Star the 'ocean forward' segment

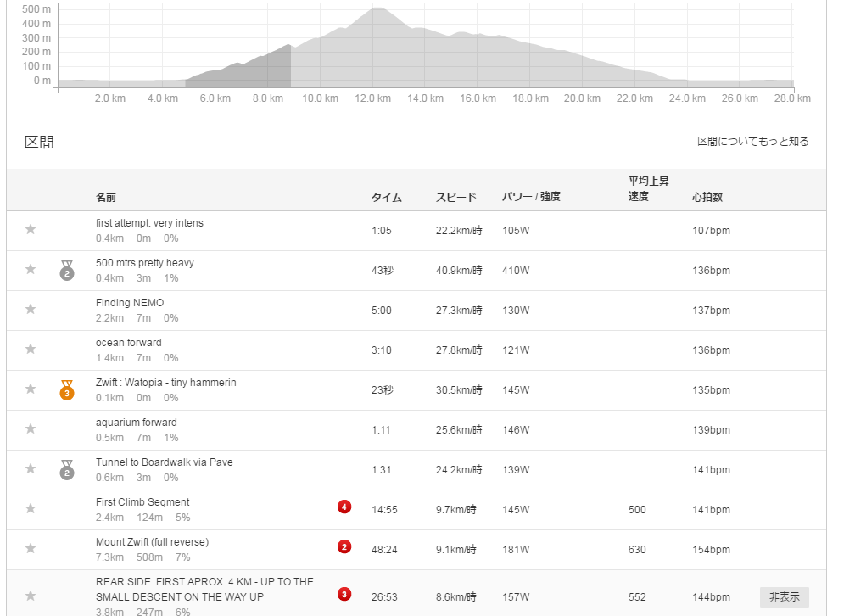[x=31, y=349]
